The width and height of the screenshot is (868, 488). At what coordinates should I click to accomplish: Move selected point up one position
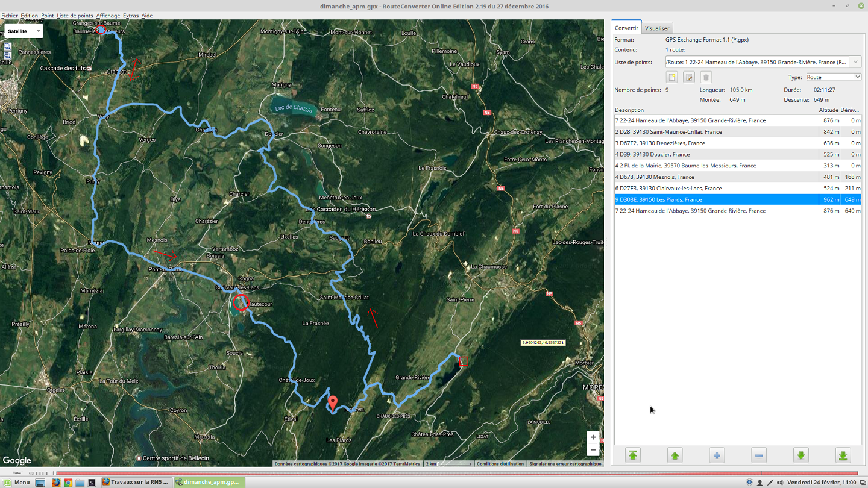(x=675, y=455)
